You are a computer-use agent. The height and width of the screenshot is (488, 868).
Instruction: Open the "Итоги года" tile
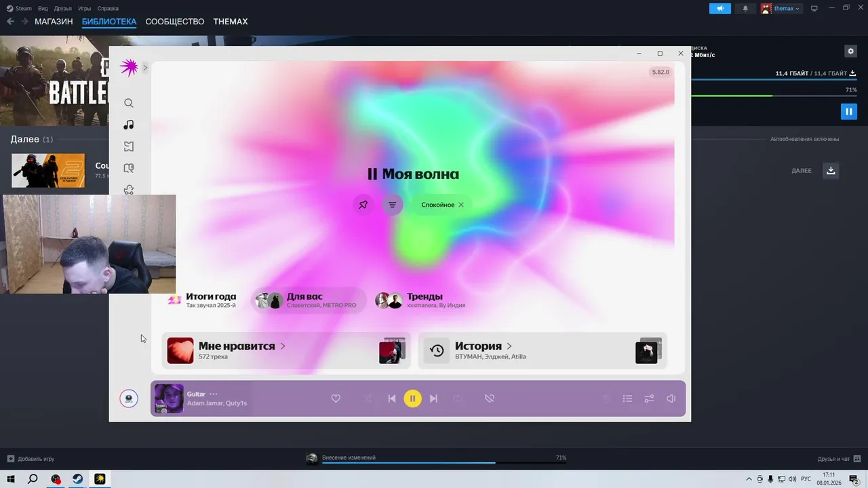[x=203, y=300]
